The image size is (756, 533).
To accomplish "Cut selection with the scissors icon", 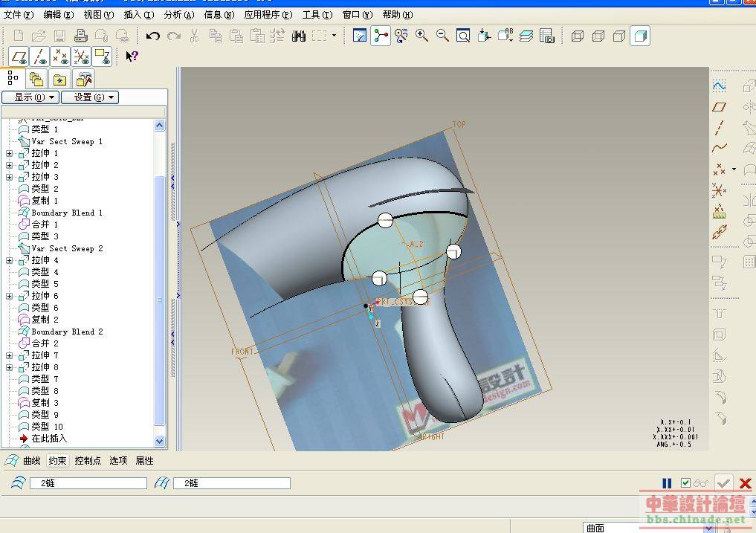I will pos(195,36).
